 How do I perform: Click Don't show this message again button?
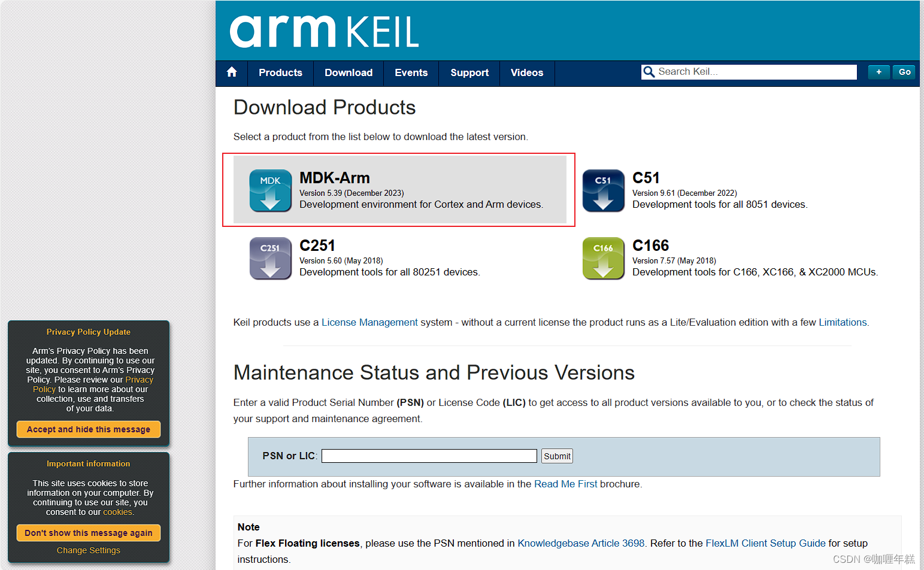pyautogui.click(x=89, y=533)
